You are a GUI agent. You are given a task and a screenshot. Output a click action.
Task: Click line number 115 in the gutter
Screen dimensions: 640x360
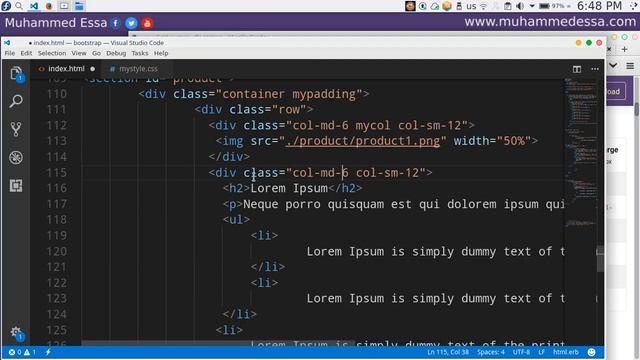click(57, 173)
